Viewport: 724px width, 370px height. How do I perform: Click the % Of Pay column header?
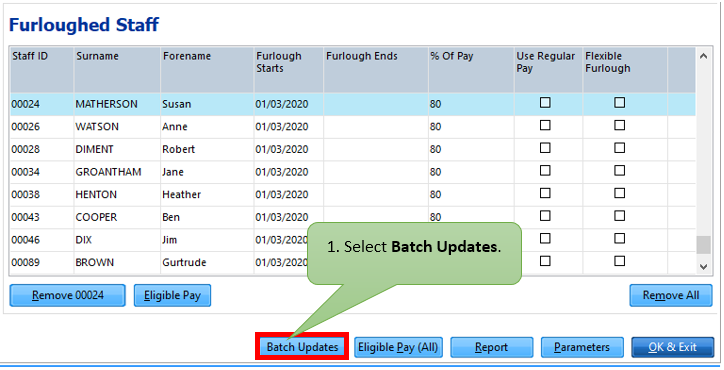(x=471, y=70)
